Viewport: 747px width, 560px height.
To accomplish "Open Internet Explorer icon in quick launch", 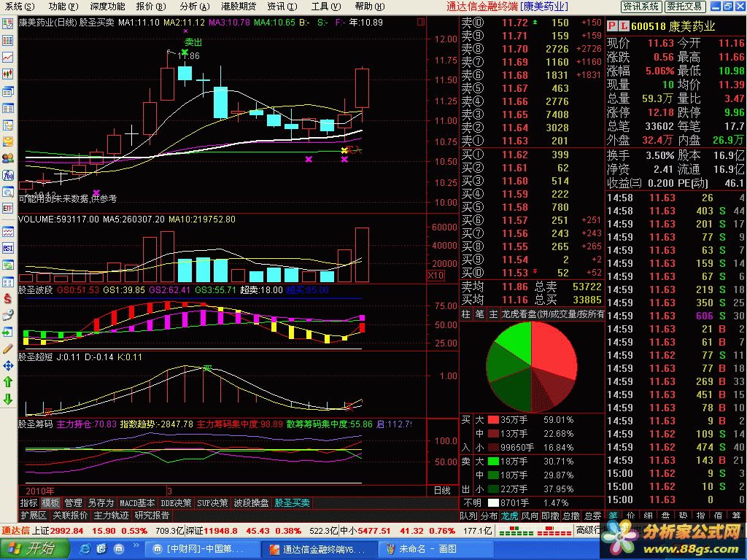I will (x=86, y=549).
